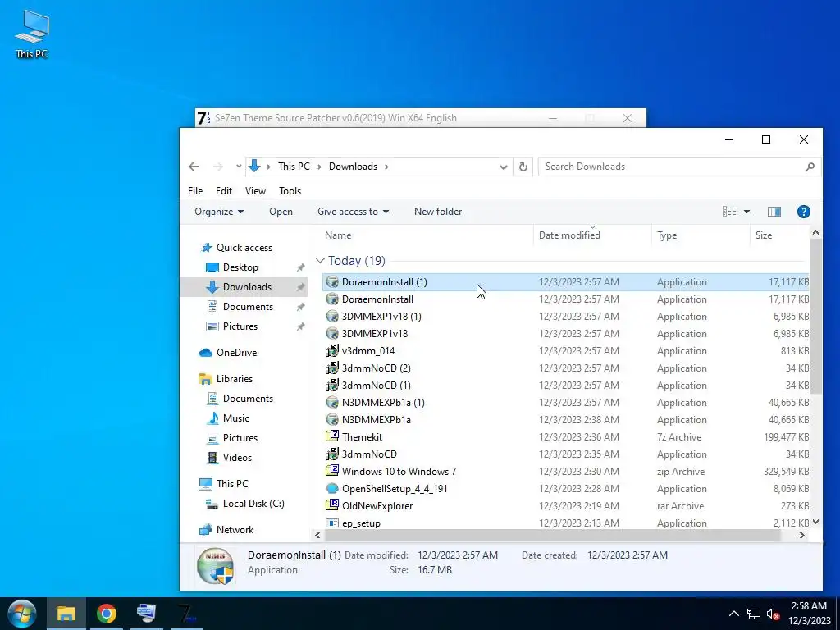Toggle the preview pane icon
Viewport: 840px width, 630px height.
774,212
